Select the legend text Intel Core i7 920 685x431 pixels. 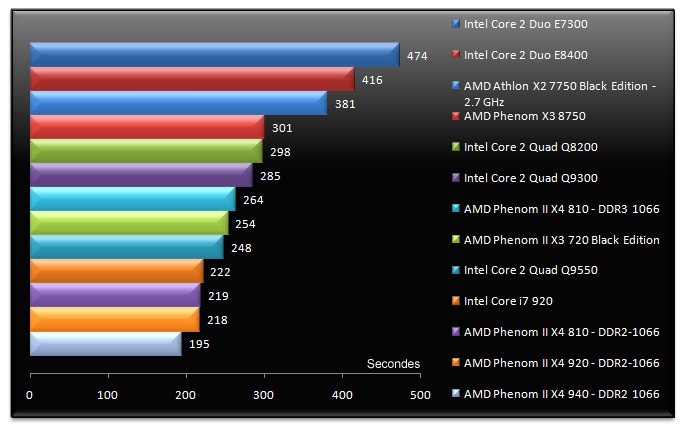click(x=508, y=301)
